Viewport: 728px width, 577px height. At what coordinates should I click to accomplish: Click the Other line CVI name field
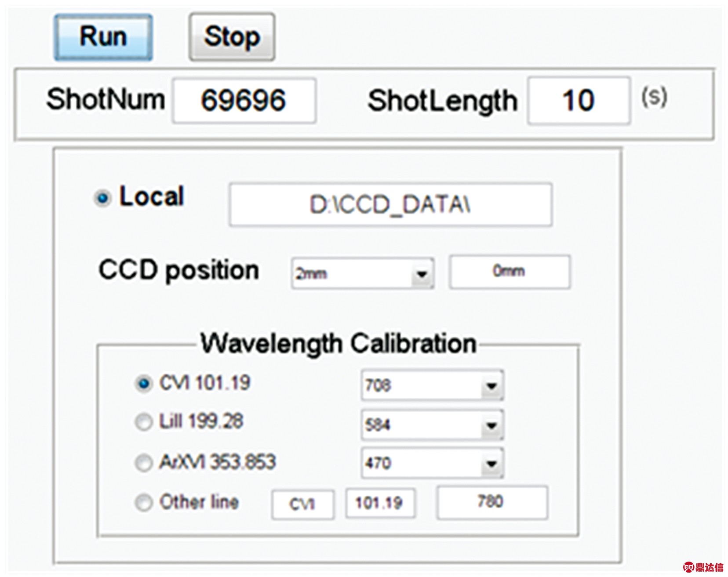(x=303, y=504)
